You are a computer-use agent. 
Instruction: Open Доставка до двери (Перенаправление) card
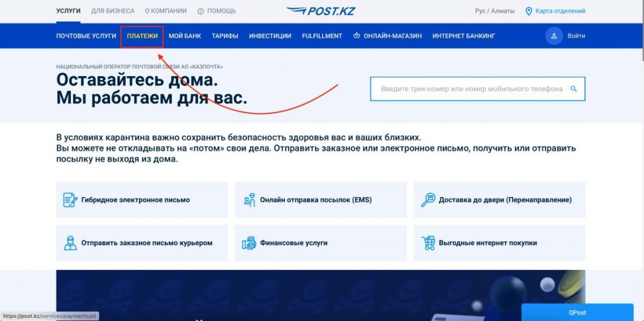499,200
